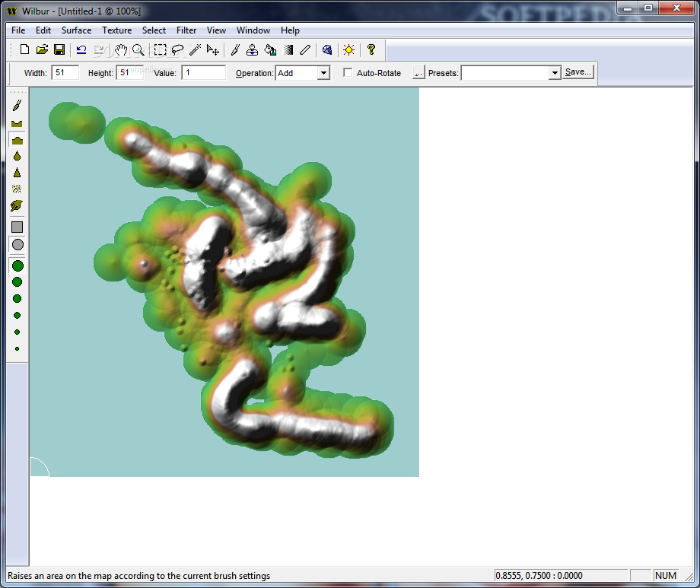Select the line drawing tool
This screenshot has height=588, width=700.
tap(305, 49)
